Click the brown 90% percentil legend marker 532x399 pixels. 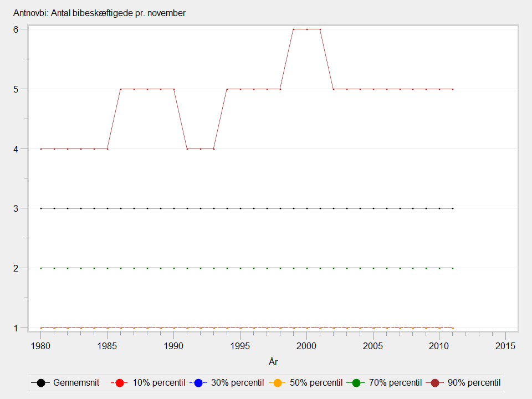435,383
